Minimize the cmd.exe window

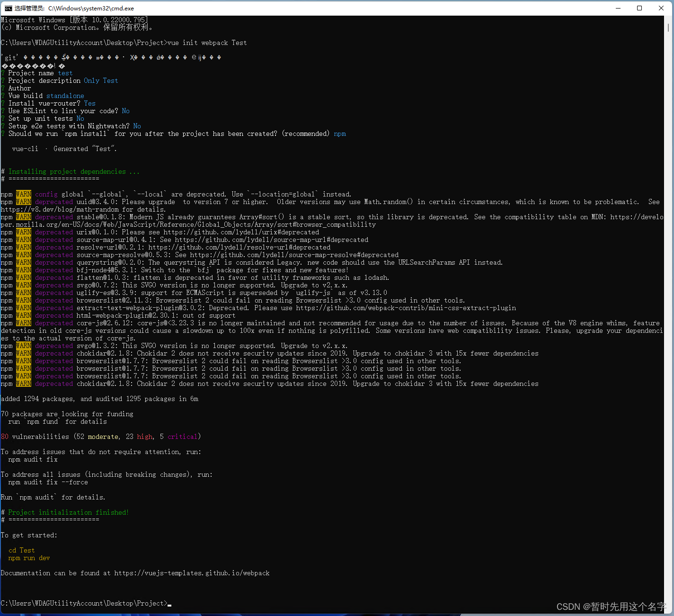click(618, 8)
